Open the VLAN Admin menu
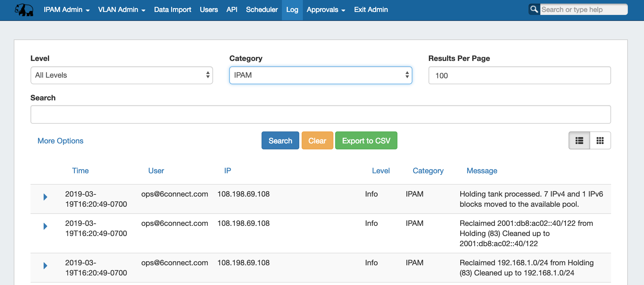 click(x=121, y=10)
